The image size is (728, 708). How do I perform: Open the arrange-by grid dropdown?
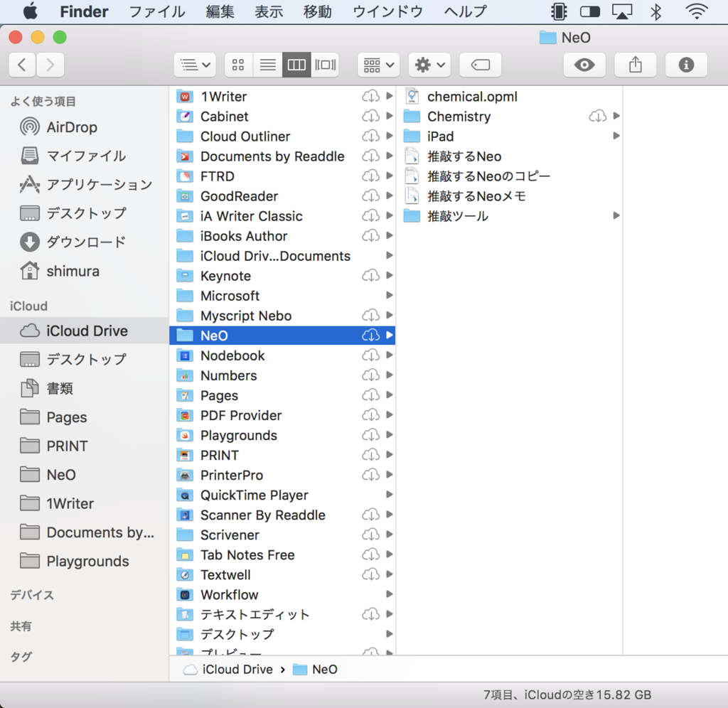click(x=378, y=65)
